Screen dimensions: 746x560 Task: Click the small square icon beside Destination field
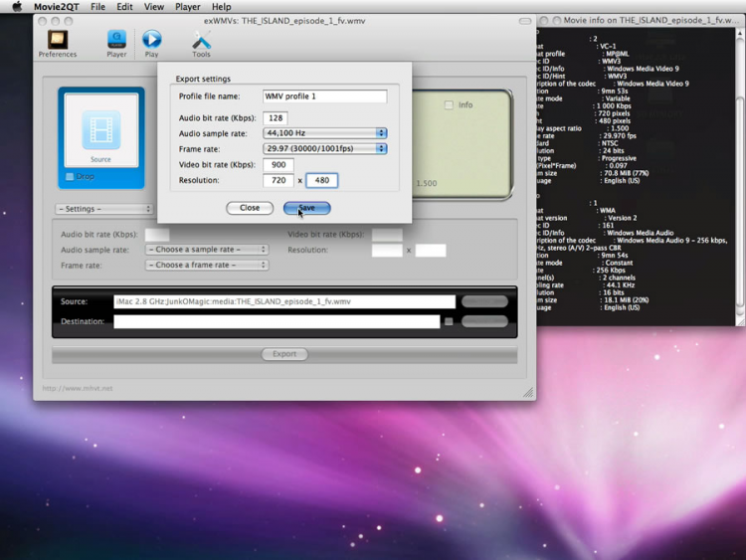coord(449,321)
